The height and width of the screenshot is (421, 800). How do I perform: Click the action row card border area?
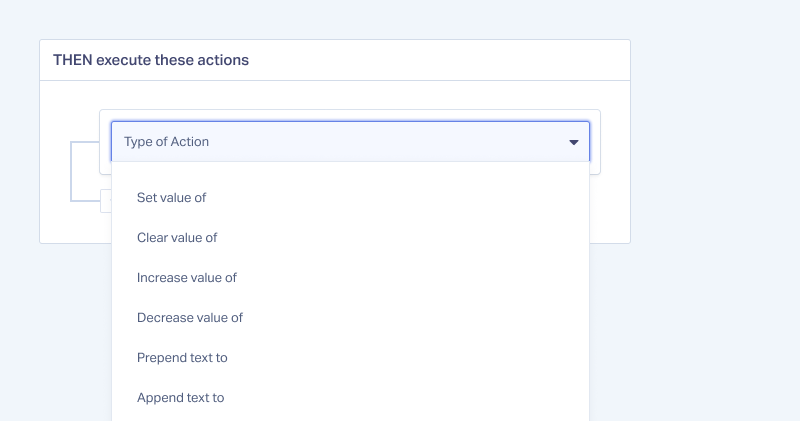coord(595,142)
